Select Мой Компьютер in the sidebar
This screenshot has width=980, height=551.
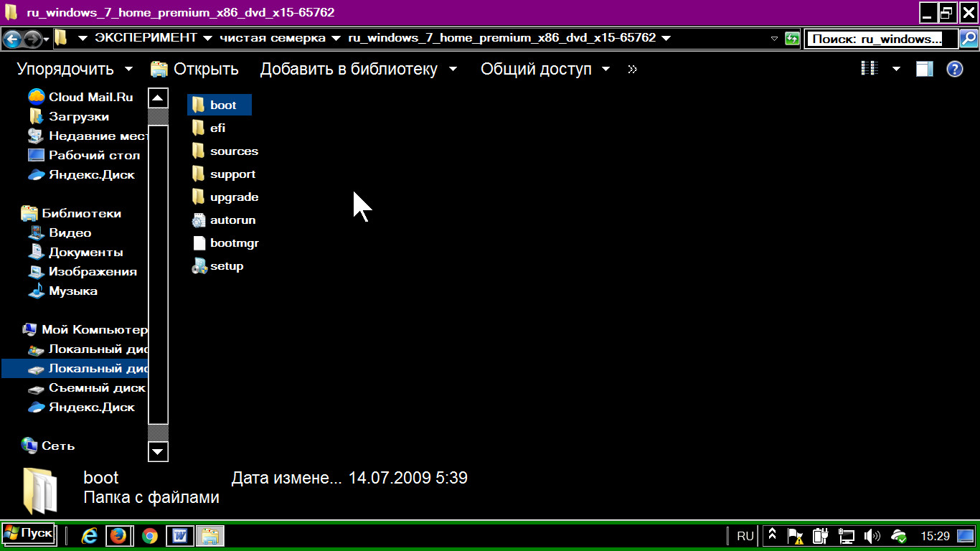[x=84, y=329]
